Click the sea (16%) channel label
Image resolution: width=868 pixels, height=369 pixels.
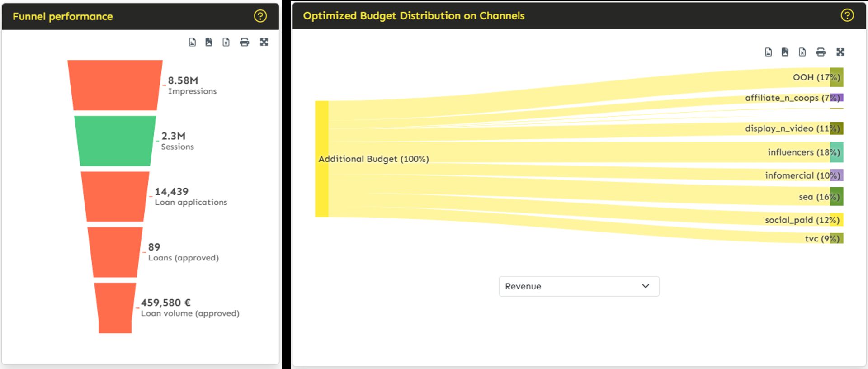pos(818,196)
